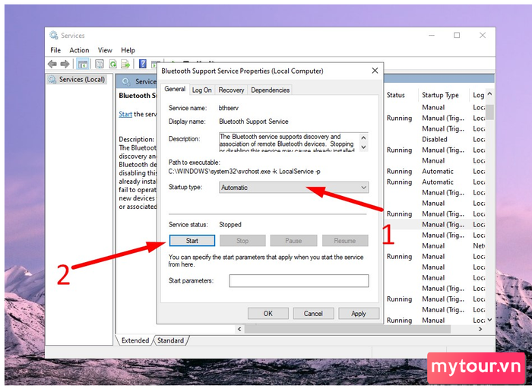Click the Services gear icon in title bar
Viewport: 532px width, 392px height.
point(54,35)
